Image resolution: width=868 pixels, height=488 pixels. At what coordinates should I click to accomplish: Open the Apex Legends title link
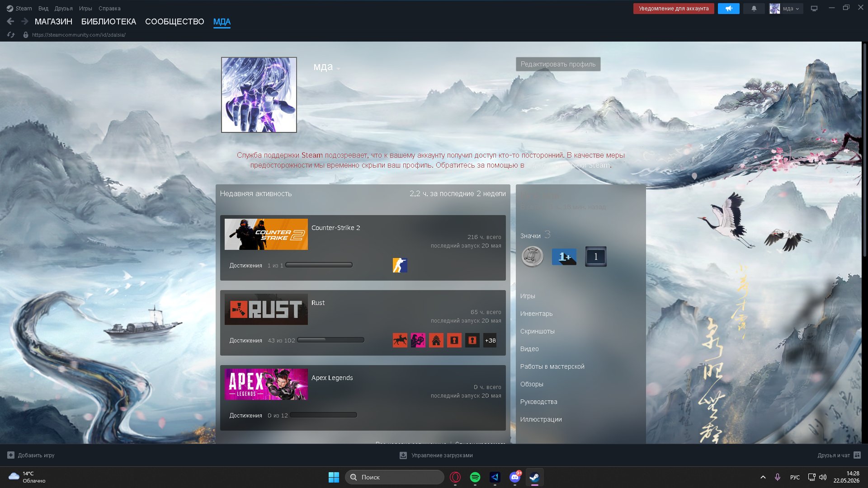click(332, 378)
